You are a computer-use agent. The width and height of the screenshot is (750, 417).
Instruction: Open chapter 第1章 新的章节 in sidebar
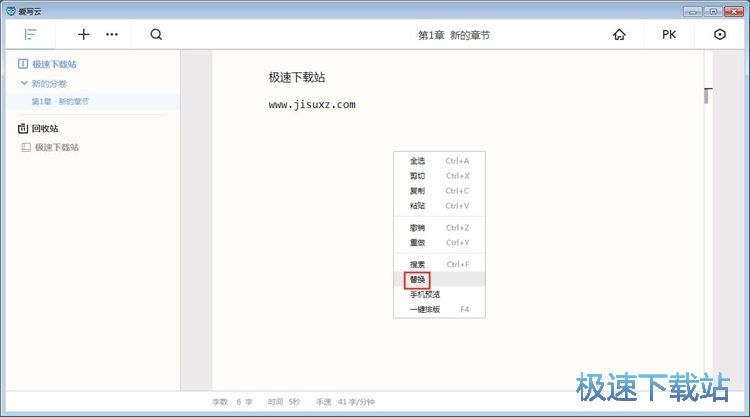click(93, 101)
